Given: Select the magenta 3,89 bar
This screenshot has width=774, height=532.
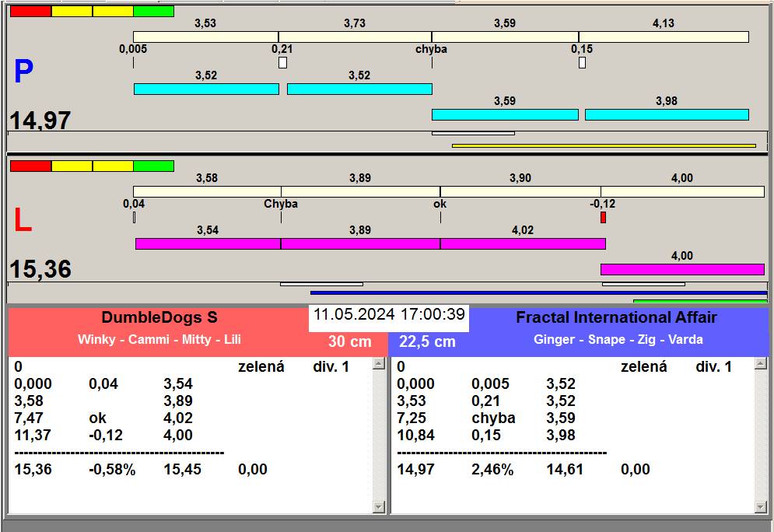Looking at the screenshot, I should [x=360, y=243].
